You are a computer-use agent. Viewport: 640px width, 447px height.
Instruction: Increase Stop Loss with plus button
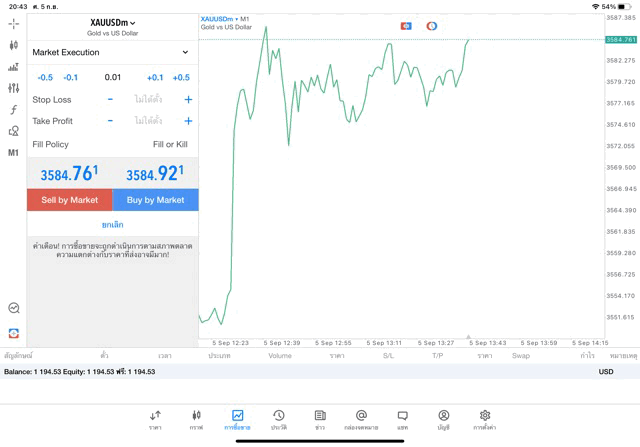pyautogui.click(x=188, y=100)
